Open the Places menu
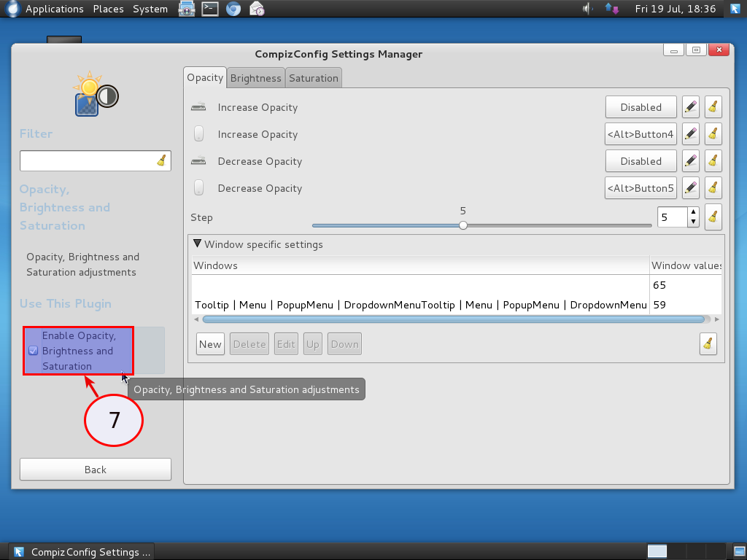The image size is (747, 560). click(108, 9)
